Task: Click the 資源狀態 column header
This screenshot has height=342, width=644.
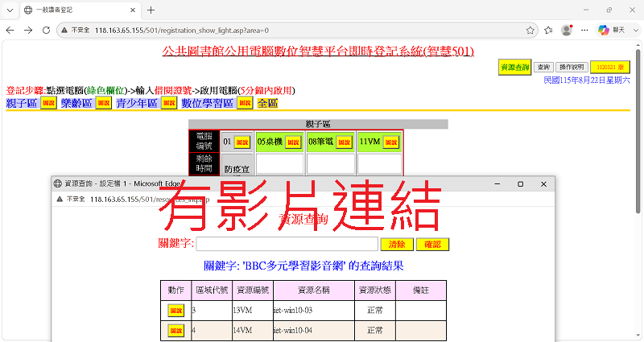Action: (375, 290)
